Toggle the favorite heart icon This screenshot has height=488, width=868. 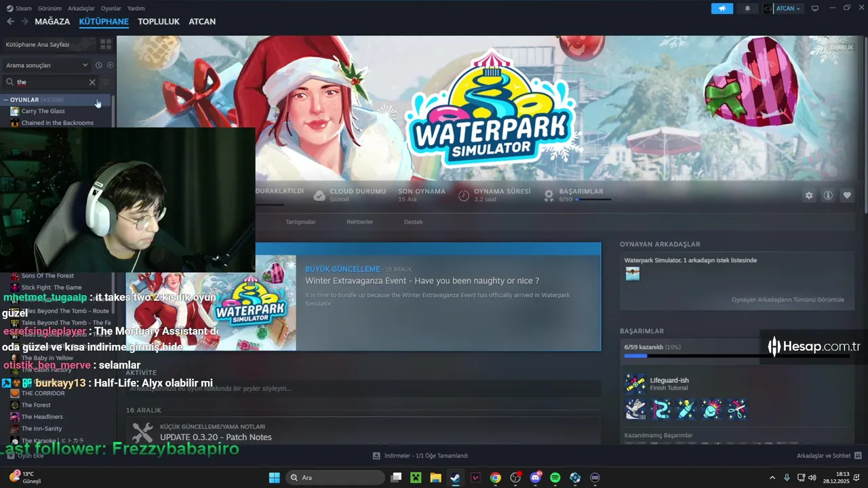pos(847,195)
